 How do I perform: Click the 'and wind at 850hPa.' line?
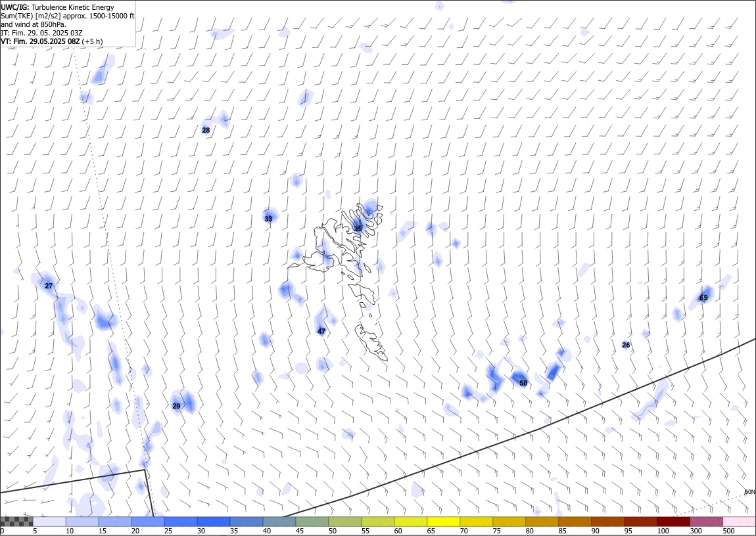(x=34, y=24)
